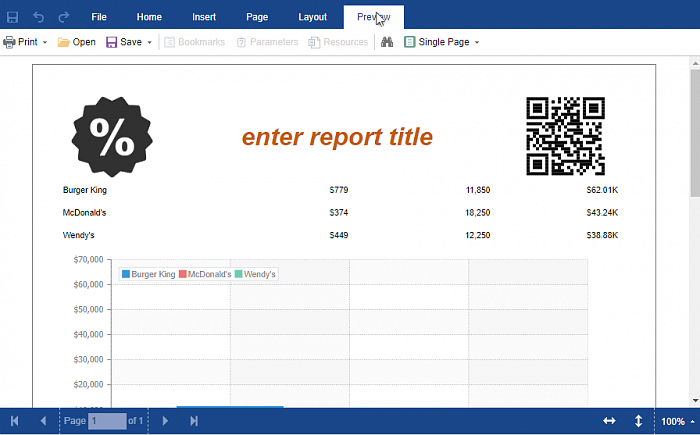This screenshot has width=700, height=435.
Task: Click the scrollbar down arrow
Action: pyautogui.click(x=695, y=401)
